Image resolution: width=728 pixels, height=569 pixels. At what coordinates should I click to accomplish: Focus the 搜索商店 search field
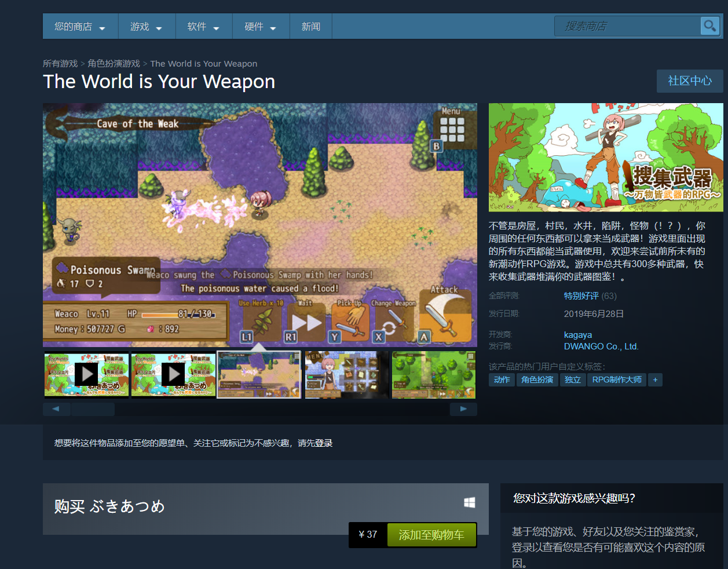pyautogui.click(x=628, y=26)
